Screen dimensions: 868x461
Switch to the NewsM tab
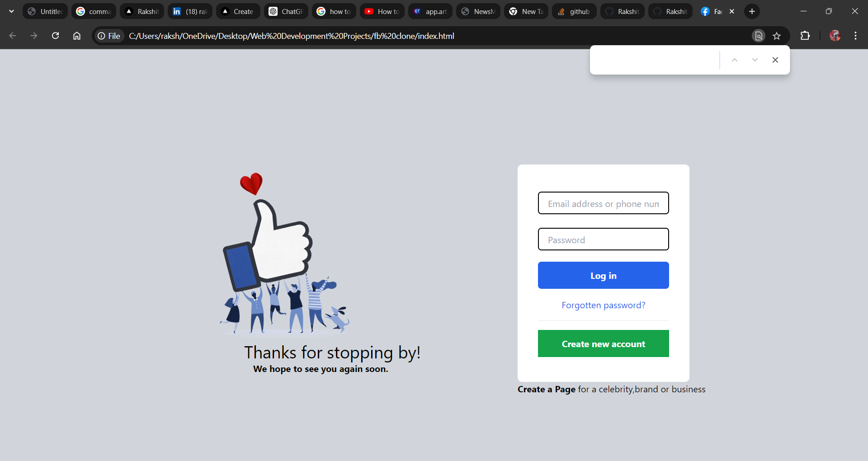coord(478,11)
